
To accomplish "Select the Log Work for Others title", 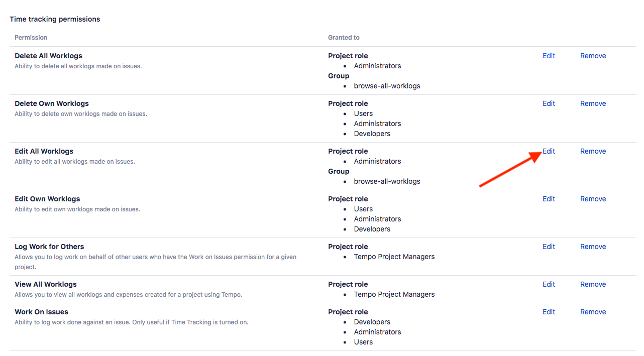I will point(49,247).
